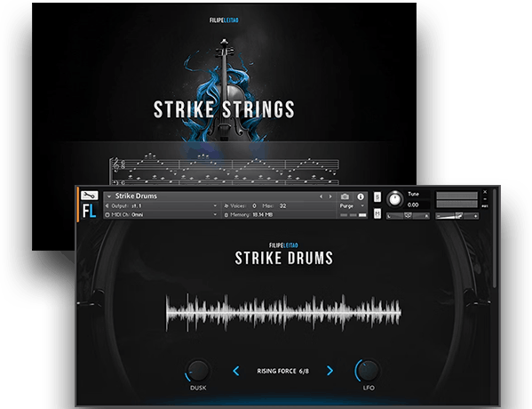Turn the LFO knob
Image resolution: width=532 pixels, height=409 pixels.
[x=368, y=370]
